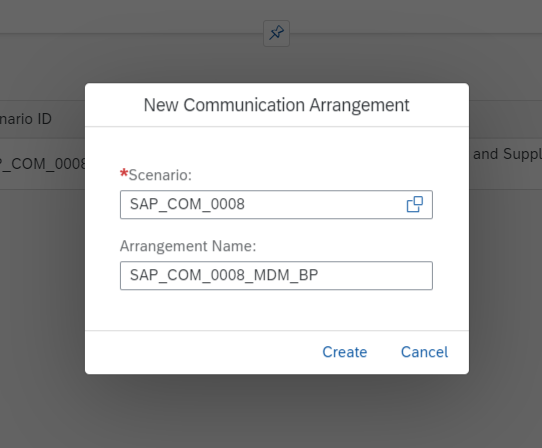Click empty dialog footer left of Create
542x448 pixels.
(200, 352)
